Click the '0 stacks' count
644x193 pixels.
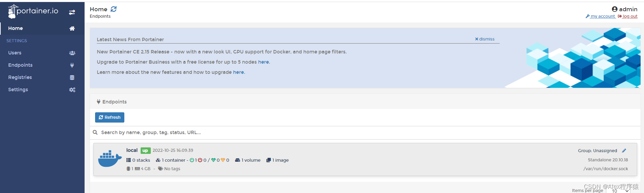(x=141, y=160)
